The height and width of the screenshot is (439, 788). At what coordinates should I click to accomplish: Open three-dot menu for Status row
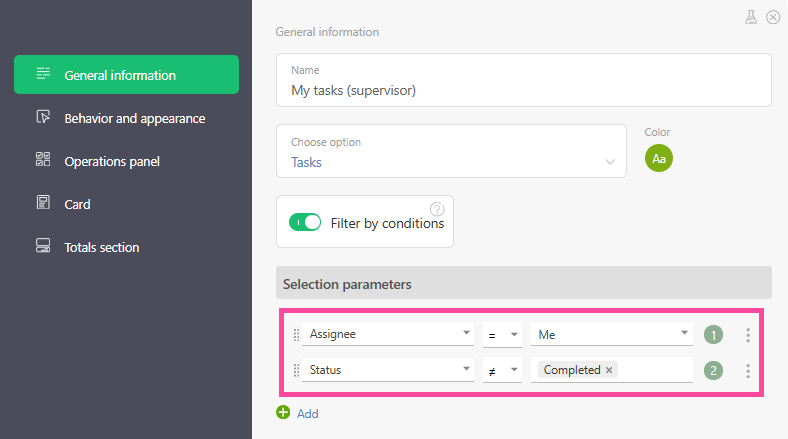tap(748, 371)
